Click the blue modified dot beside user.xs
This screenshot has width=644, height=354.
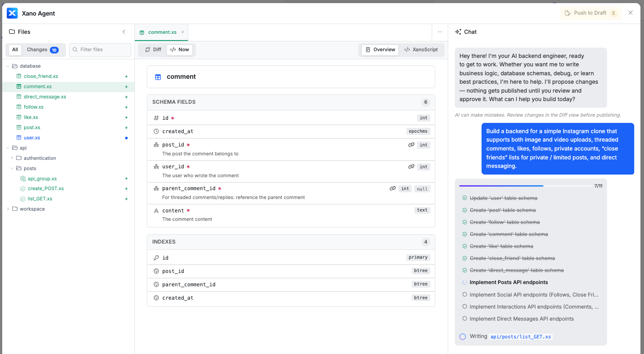pos(126,138)
